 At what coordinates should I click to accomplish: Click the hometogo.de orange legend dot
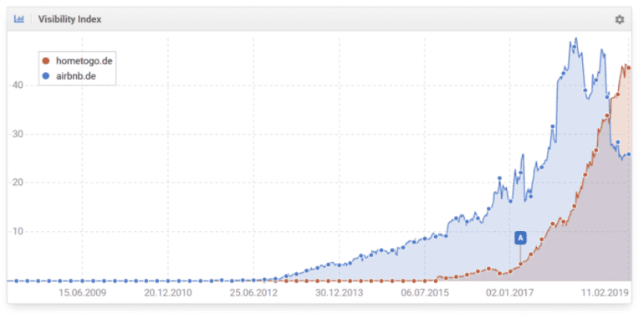click(46, 61)
